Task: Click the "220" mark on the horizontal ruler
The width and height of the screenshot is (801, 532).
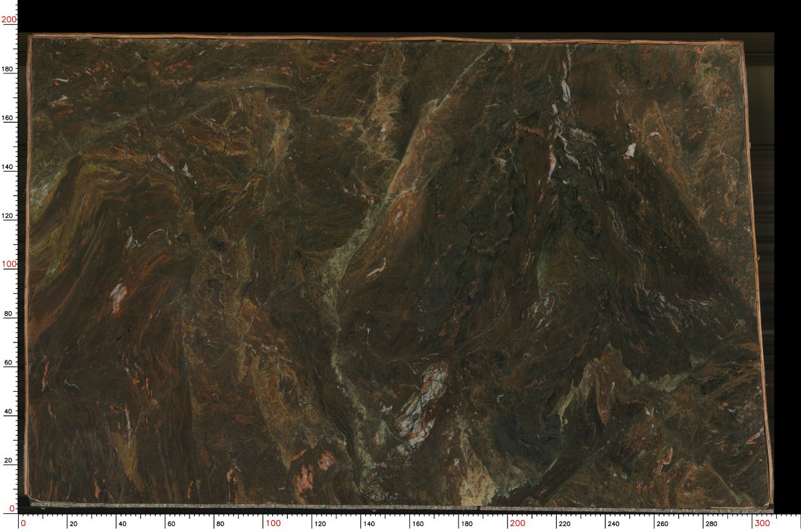Action: (x=564, y=525)
